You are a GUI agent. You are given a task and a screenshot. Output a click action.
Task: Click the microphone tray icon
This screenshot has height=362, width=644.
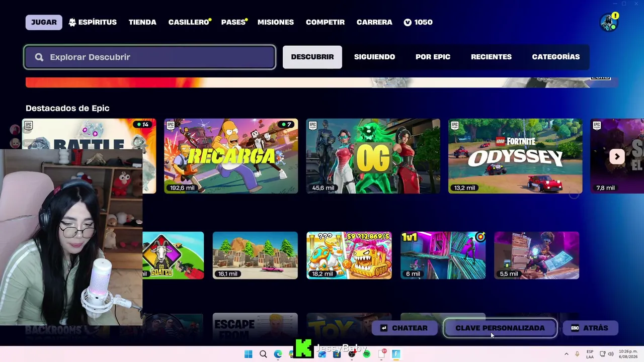(x=577, y=354)
